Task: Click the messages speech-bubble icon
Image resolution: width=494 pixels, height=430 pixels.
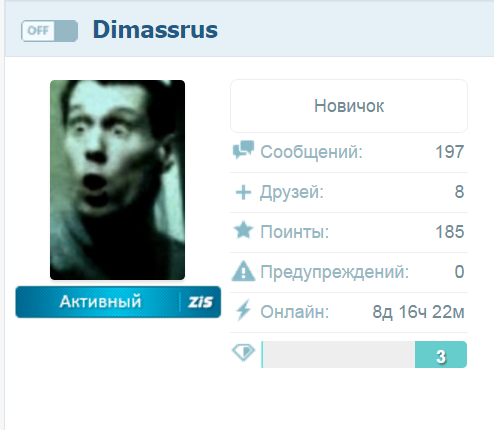Action: click(x=243, y=150)
